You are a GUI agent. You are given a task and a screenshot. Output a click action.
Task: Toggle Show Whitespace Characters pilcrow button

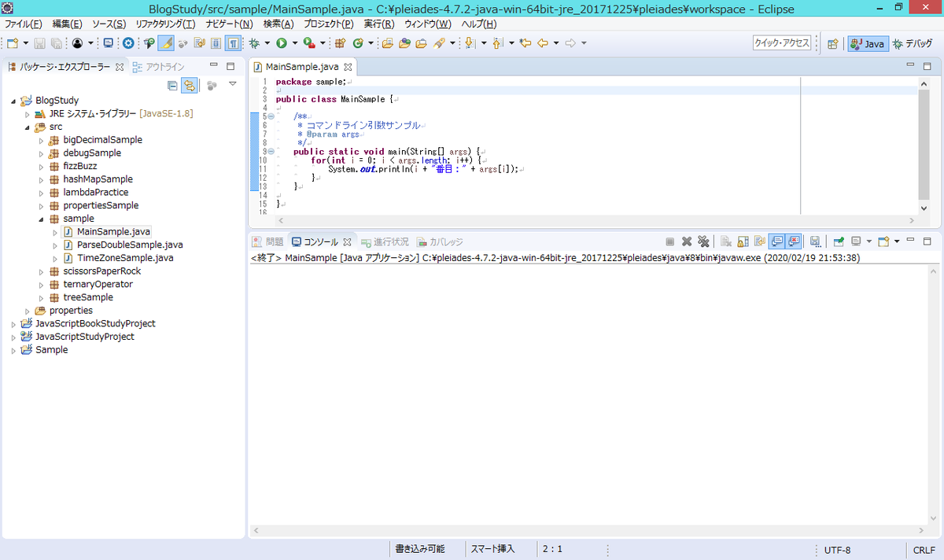click(x=234, y=43)
